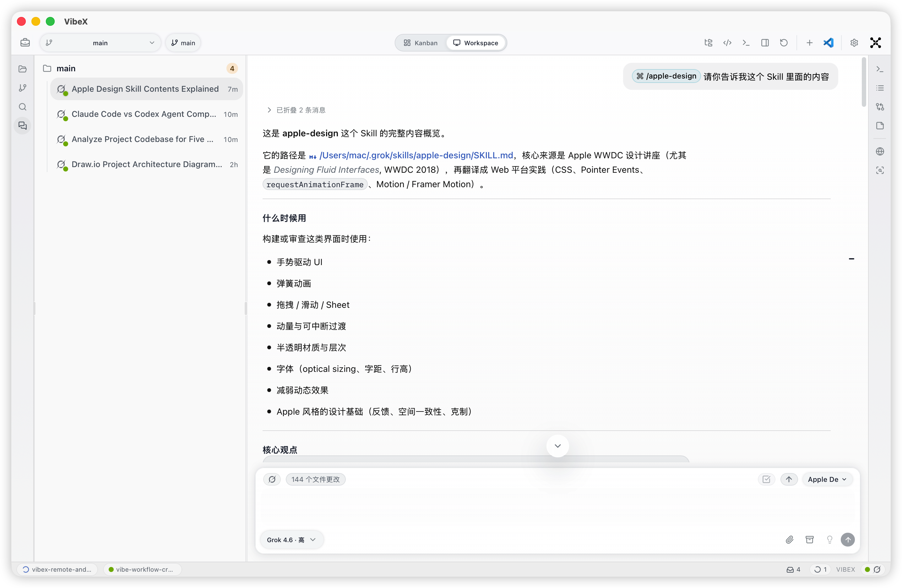Click the 核心观点 heading
The image size is (902, 588).
tap(280, 449)
